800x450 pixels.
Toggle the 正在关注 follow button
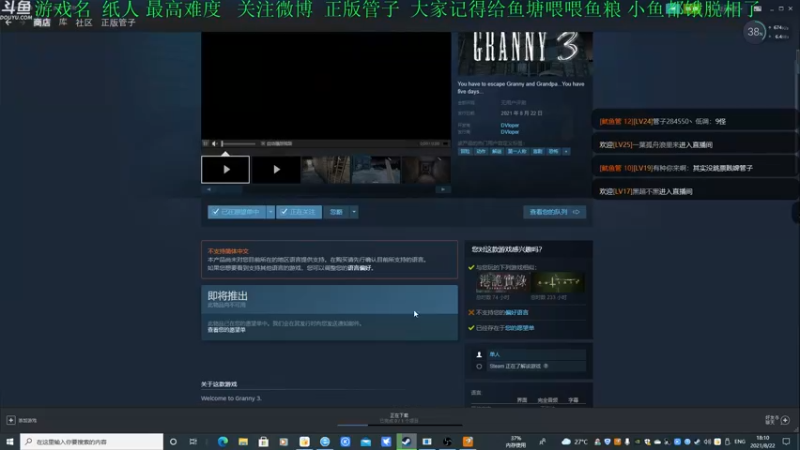pos(299,212)
